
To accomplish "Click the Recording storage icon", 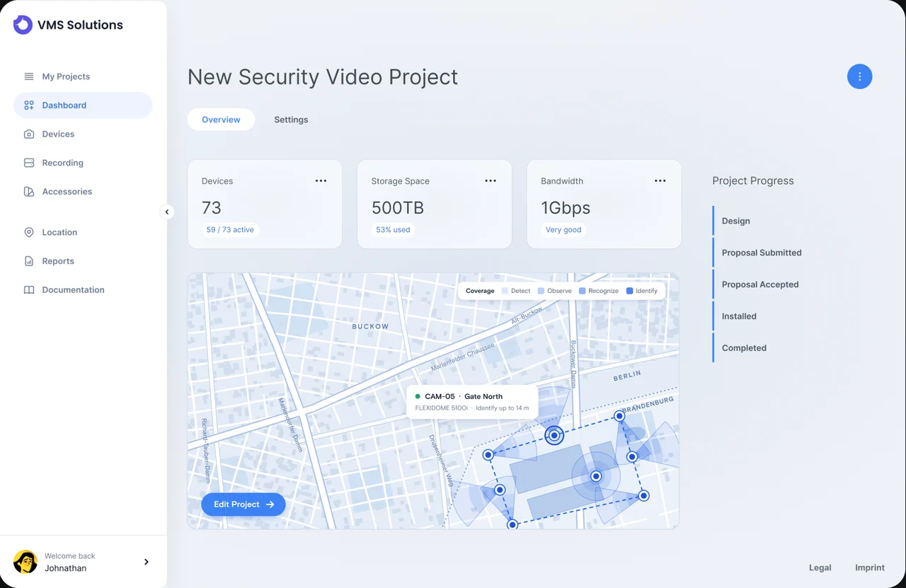I will (29, 163).
